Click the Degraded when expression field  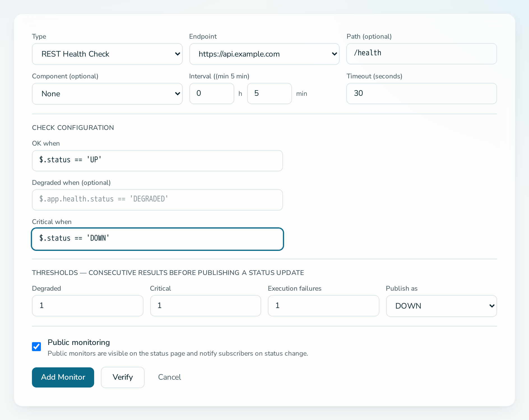157,200
